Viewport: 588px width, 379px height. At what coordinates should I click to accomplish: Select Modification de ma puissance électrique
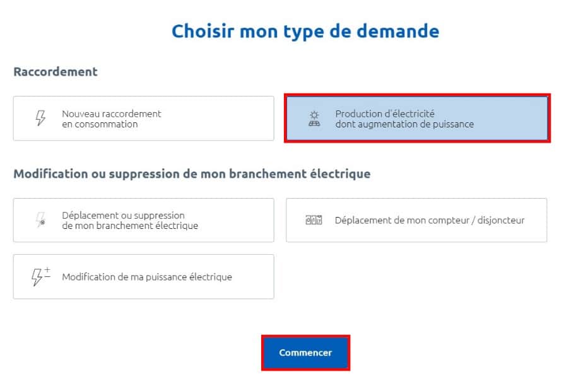tap(143, 276)
